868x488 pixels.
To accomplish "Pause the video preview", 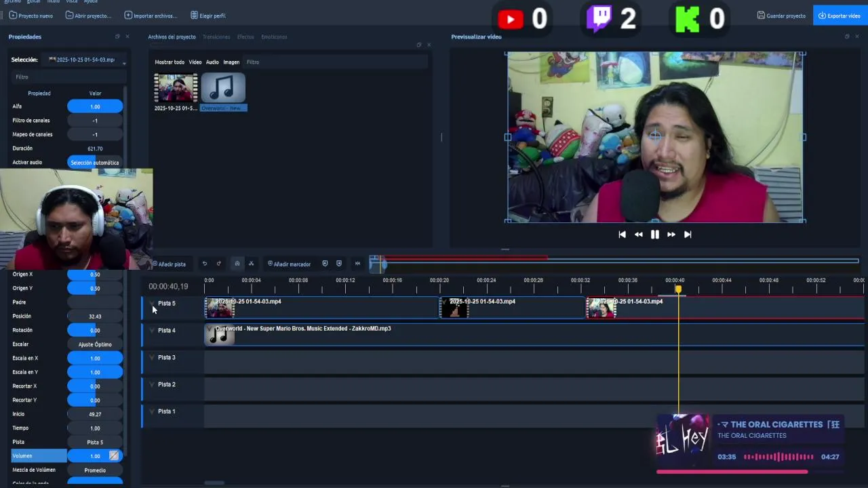I will coord(654,235).
